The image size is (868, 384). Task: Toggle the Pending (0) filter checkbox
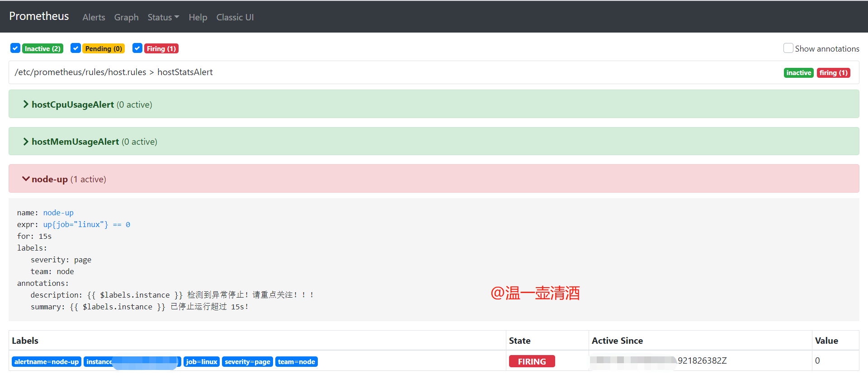click(x=75, y=48)
